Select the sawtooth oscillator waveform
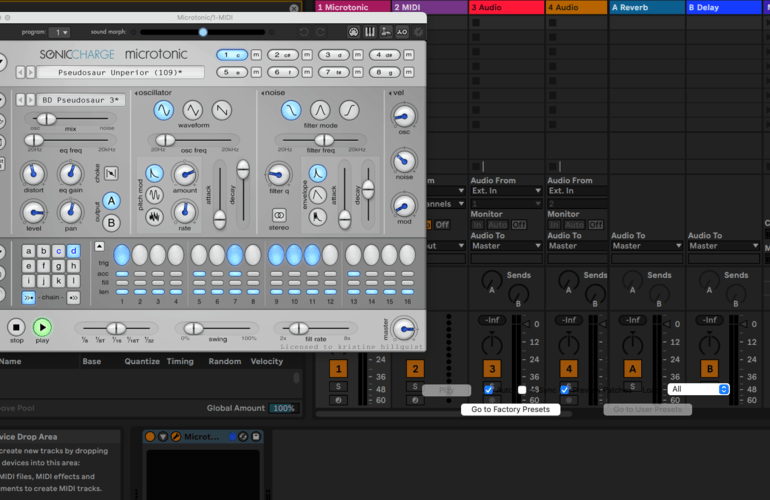This screenshot has width=770, height=500. coord(221,110)
